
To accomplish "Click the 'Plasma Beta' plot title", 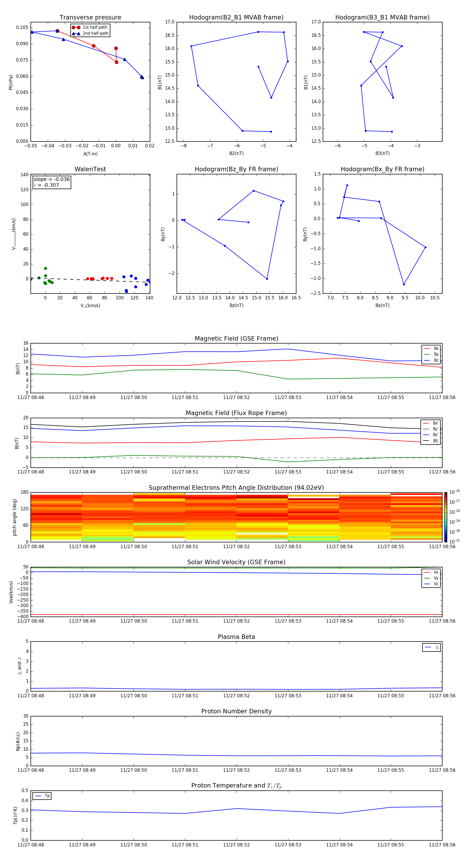I will pyautogui.click(x=236, y=637).
